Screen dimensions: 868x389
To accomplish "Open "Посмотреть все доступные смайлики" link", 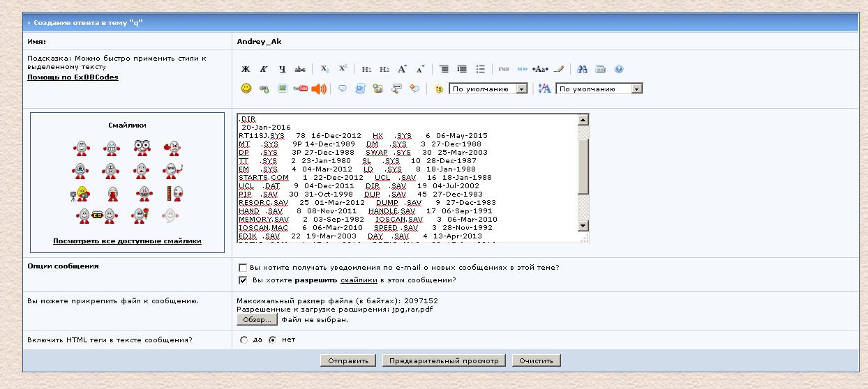I will pyautogui.click(x=127, y=241).
